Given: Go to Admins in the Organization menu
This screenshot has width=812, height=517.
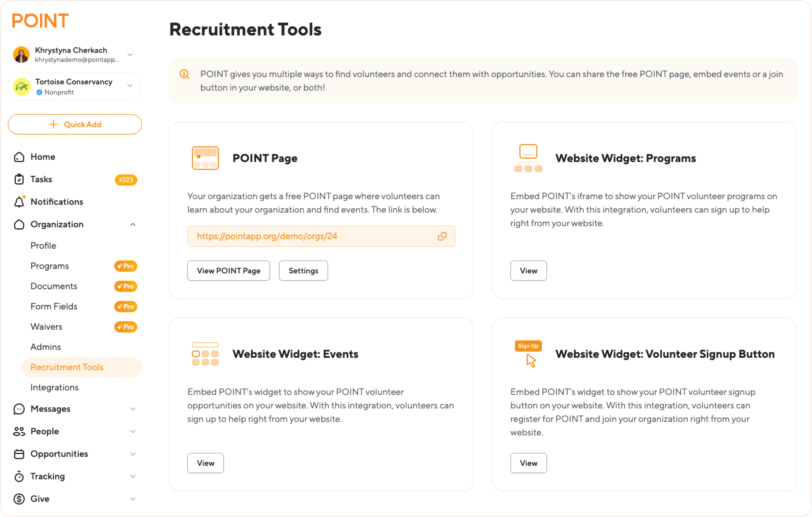Looking at the screenshot, I should 46,347.
